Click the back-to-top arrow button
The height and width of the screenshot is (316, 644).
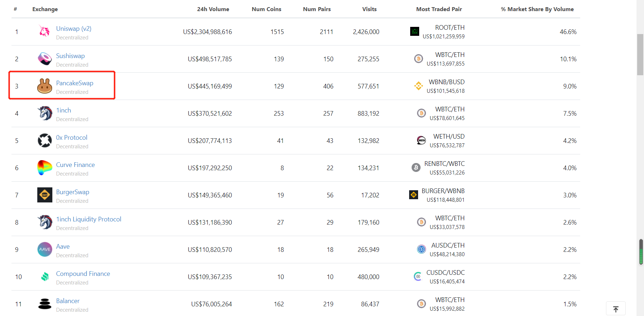point(616,309)
